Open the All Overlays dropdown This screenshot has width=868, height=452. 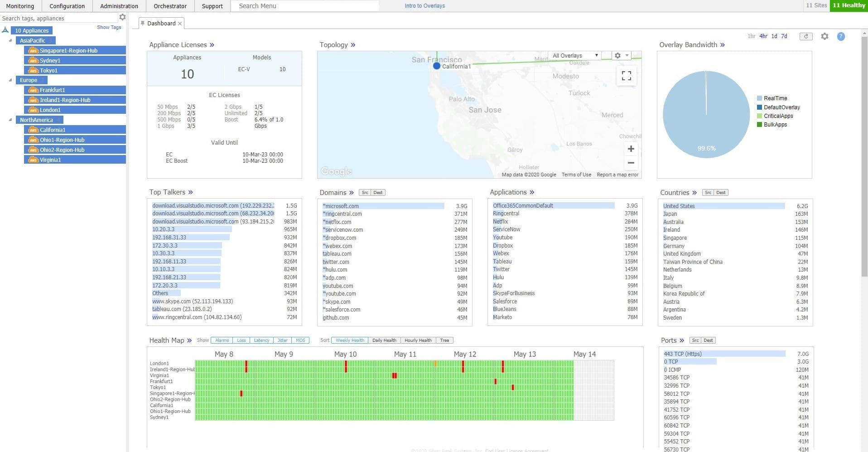point(574,55)
